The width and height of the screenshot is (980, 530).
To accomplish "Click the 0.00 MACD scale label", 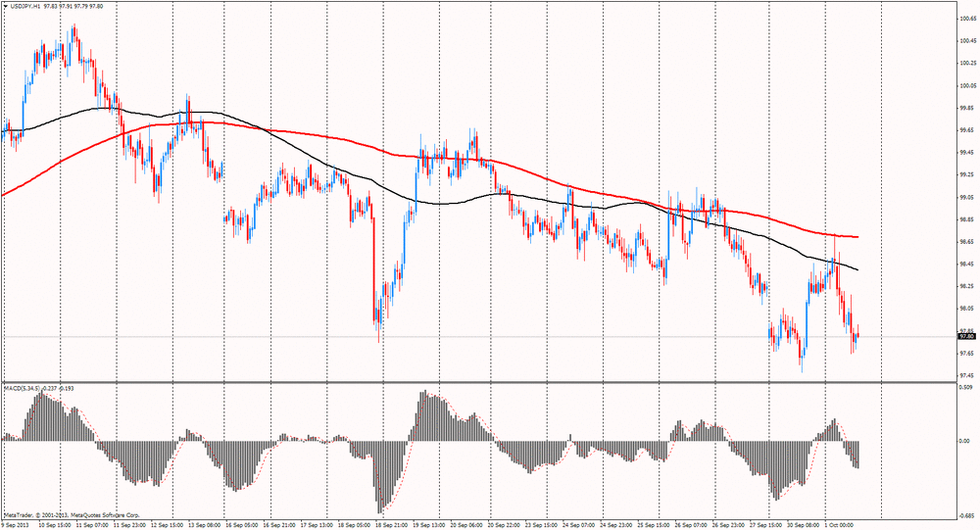I will (x=965, y=441).
